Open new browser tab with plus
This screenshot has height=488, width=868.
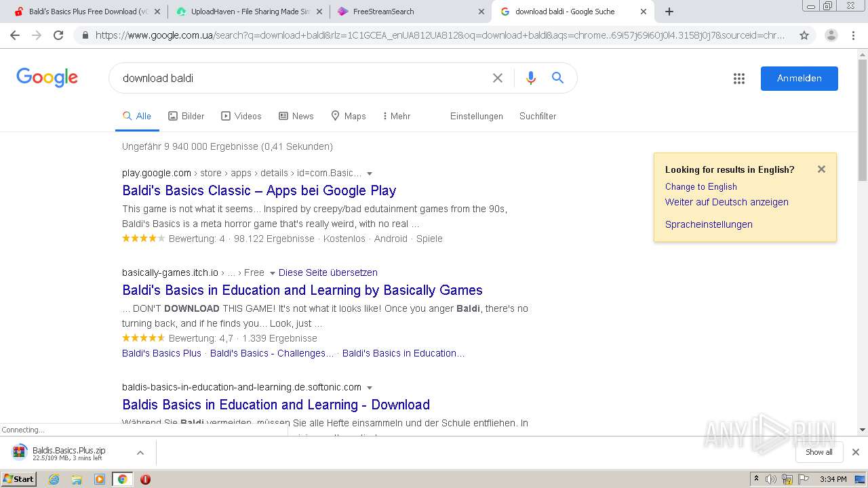point(669,12)
